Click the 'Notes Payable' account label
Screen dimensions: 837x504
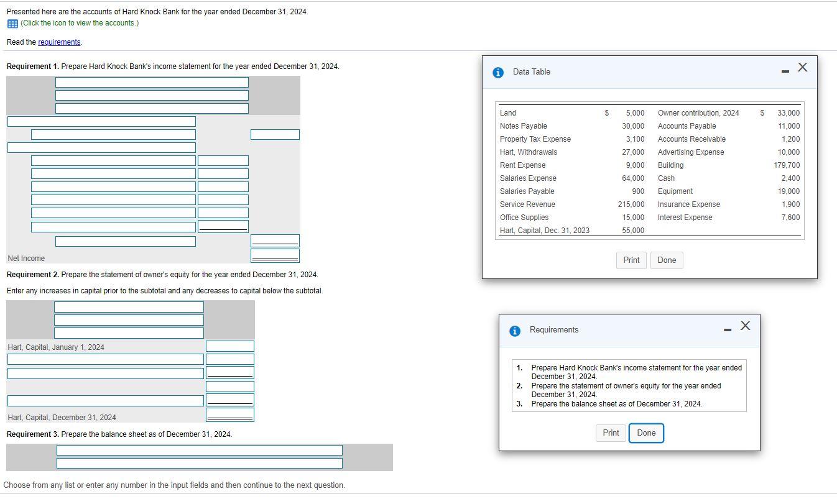point(524,126)
